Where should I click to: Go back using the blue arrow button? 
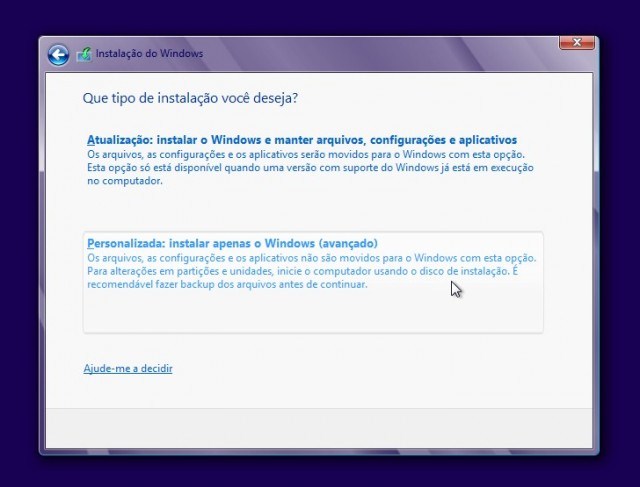(x=58, y=55)
